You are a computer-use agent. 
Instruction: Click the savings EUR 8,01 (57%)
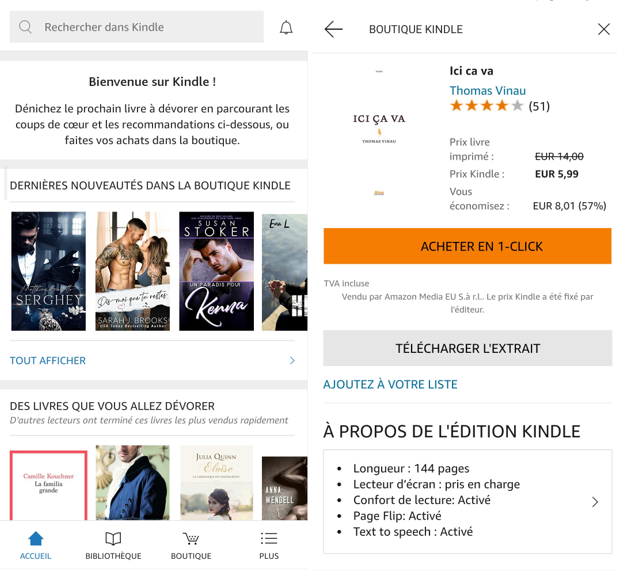(569, 206)
